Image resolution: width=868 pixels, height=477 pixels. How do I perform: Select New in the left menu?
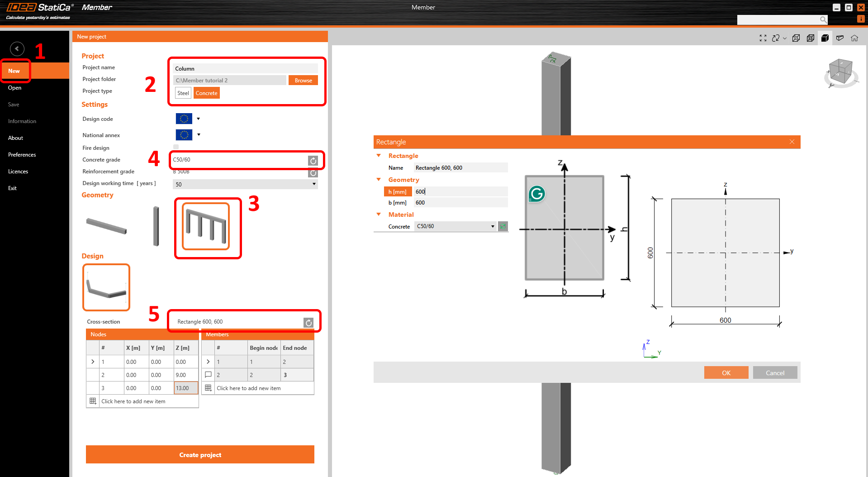click(35, 71)
